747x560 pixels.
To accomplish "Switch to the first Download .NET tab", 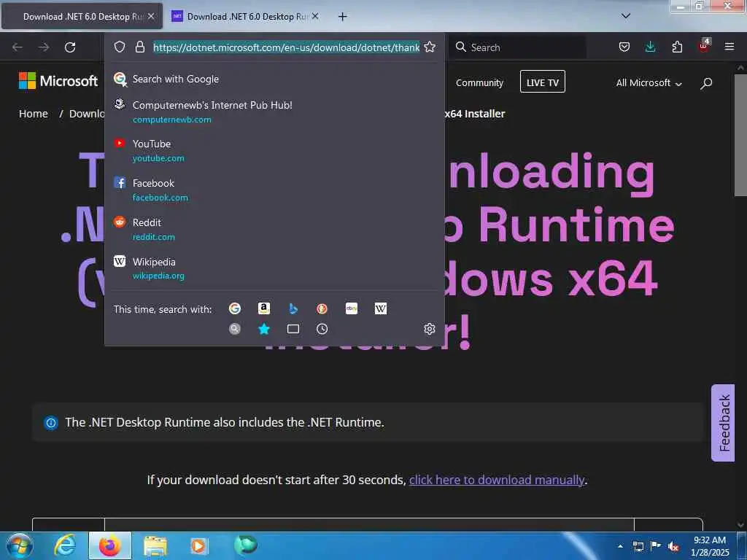I will click(x=82, y=16).
